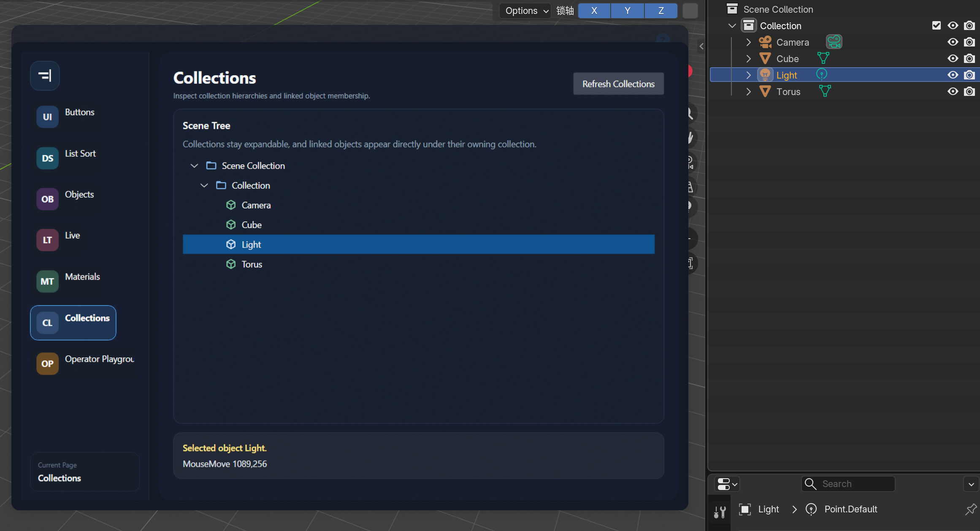
Task: Hide the Cube object with its eye icon
Action: pyautogui.click(x=953, y=58)
